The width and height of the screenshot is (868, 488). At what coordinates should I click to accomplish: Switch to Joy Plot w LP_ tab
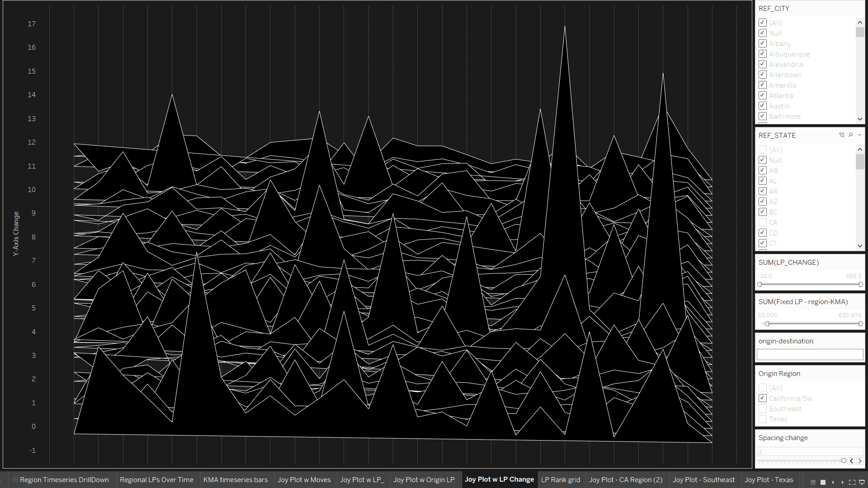click(x=362, y=479)
